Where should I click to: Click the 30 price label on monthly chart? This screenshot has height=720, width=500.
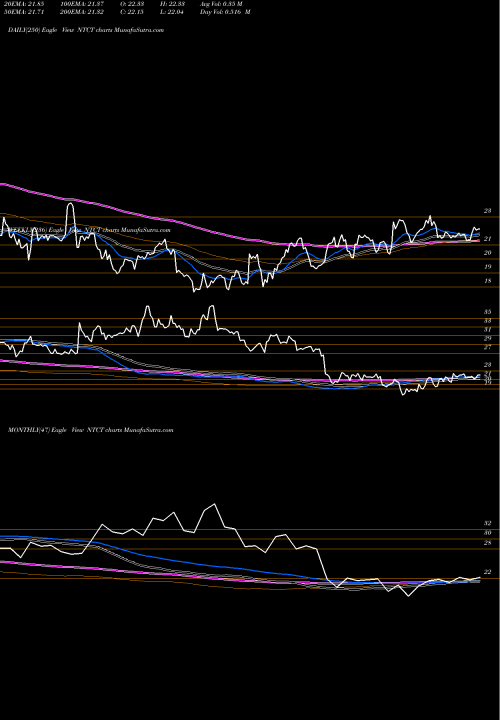click(x=488, y=533)
